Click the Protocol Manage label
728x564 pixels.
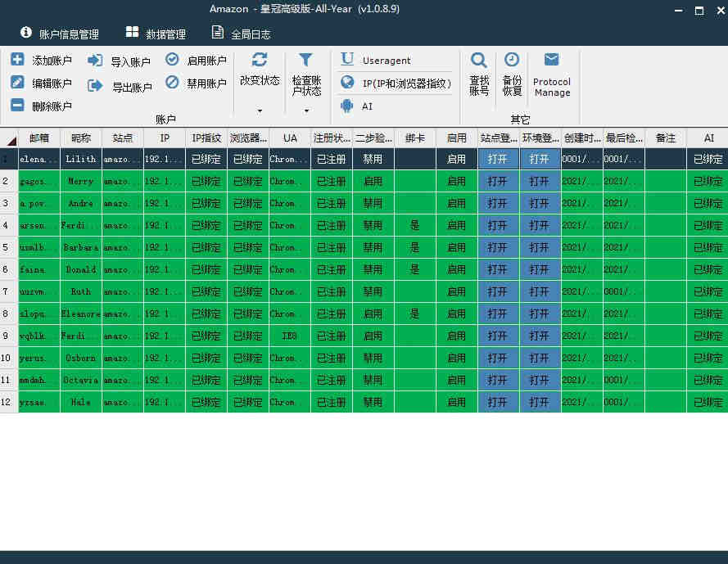(552, 88)
